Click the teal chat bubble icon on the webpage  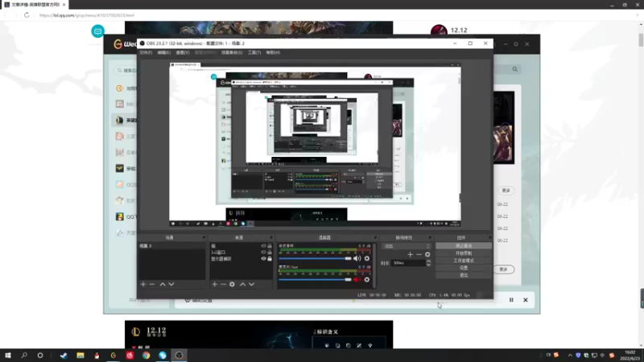[x=97, y=31]
